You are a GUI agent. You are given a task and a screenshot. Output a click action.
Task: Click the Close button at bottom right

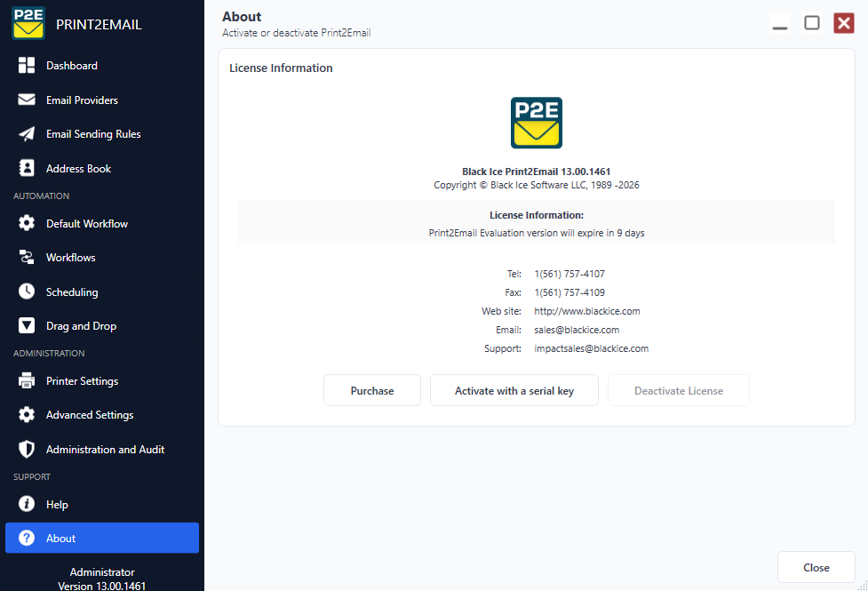[816, 567]
